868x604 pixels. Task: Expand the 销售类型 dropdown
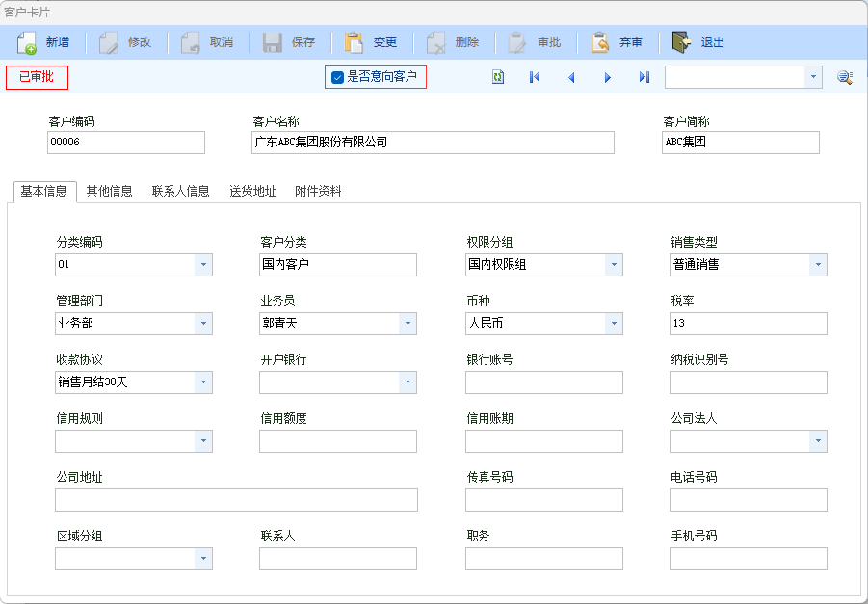[818, 265]
